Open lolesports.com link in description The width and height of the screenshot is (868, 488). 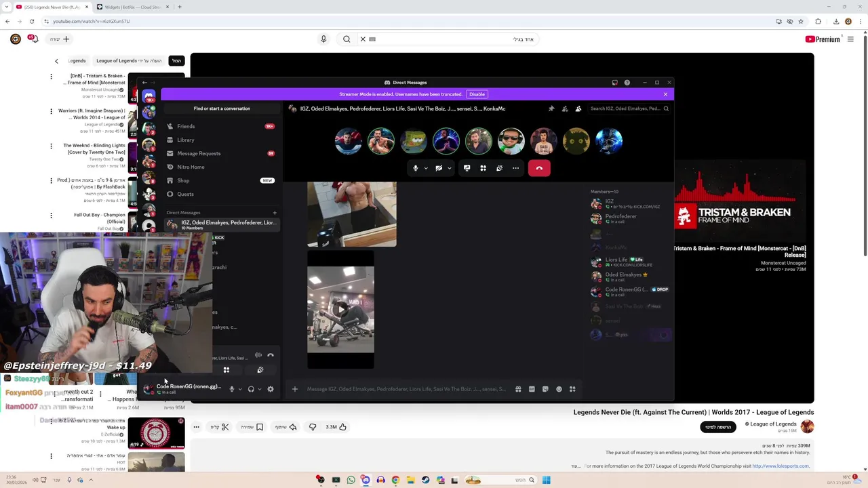pos(781,466)
